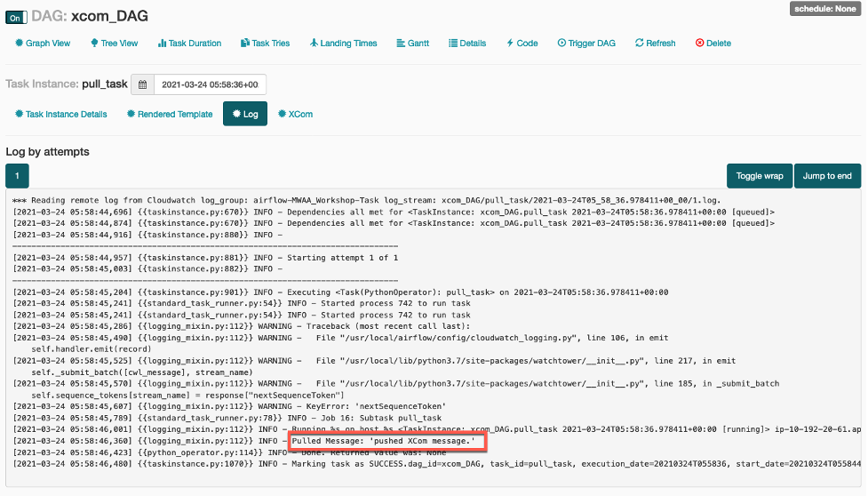Trigger the xcom_DAG run
868x496 pixels.
tap(585, 43)
